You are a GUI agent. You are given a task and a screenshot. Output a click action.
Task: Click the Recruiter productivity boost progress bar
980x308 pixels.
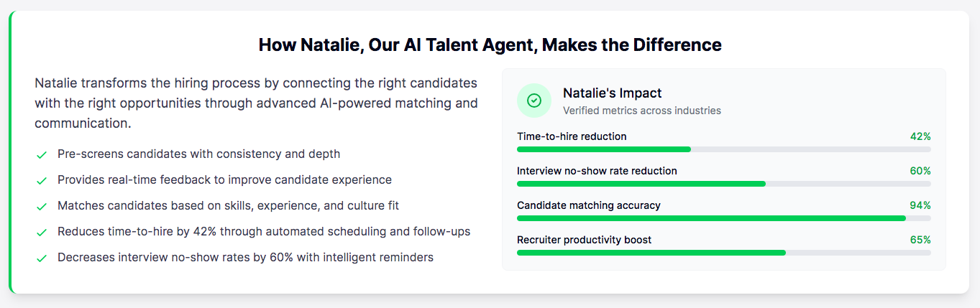(724, 253)
